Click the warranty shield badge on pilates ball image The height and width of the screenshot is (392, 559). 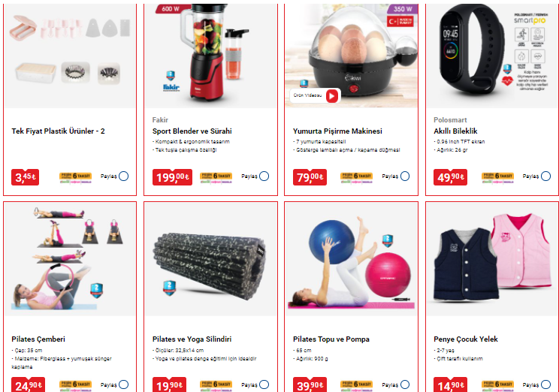(x=388, y=240)
